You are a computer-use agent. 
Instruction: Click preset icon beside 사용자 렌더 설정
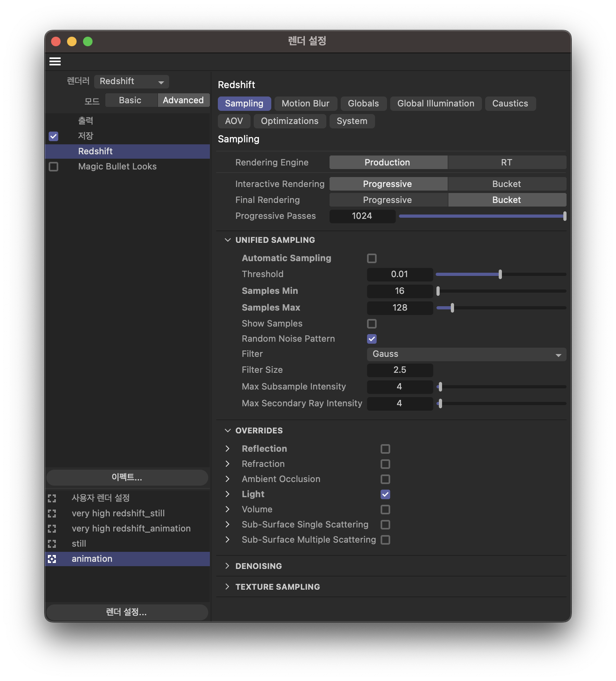[x=52, y=498]
